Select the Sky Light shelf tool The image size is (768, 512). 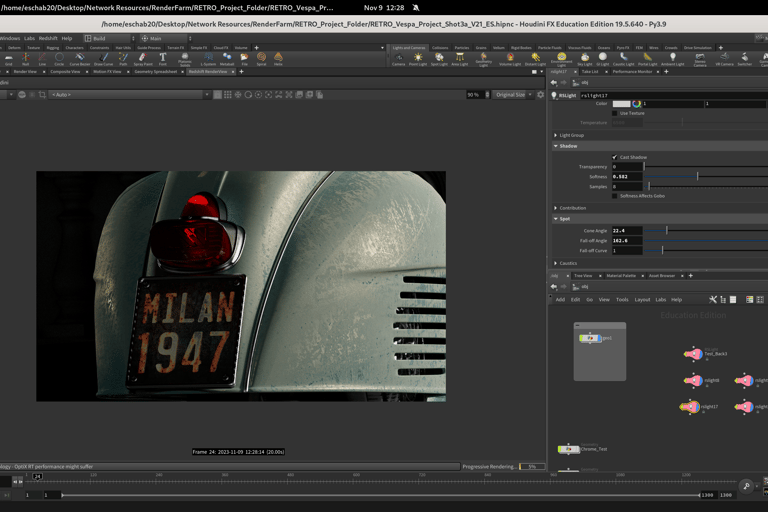coord(584,59)
